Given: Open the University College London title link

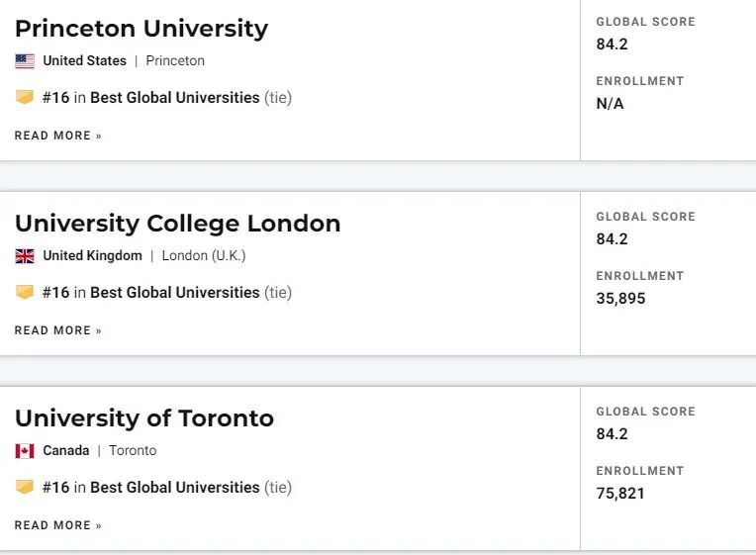Looking at the screenshot, I should (177, 224).
